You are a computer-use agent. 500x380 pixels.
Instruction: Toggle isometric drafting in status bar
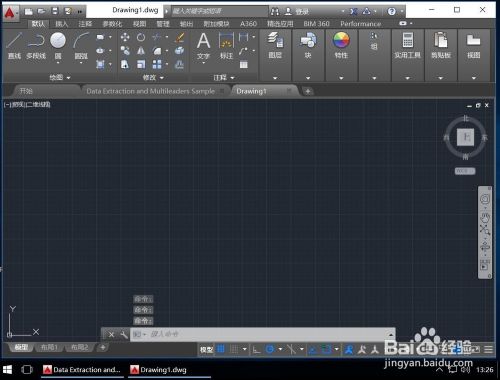tap(291, 349)
